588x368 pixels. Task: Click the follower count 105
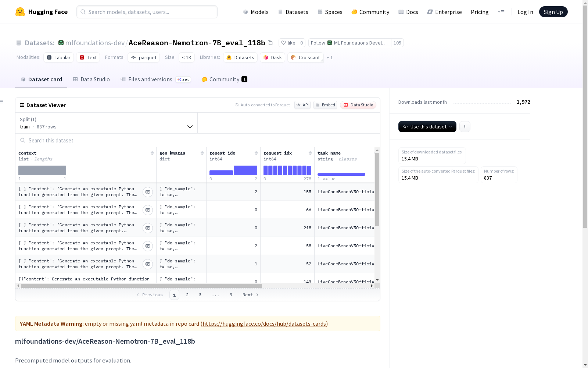pos(397,43)
